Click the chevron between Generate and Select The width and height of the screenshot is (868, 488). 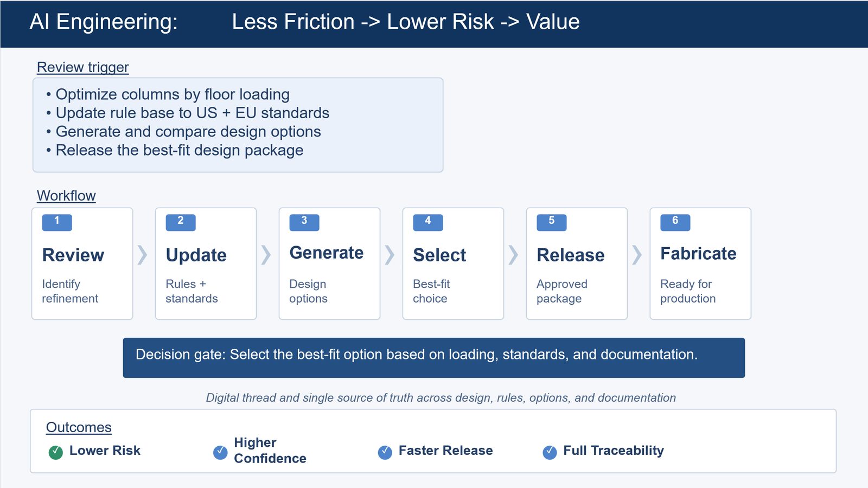[x=390, y=254]
